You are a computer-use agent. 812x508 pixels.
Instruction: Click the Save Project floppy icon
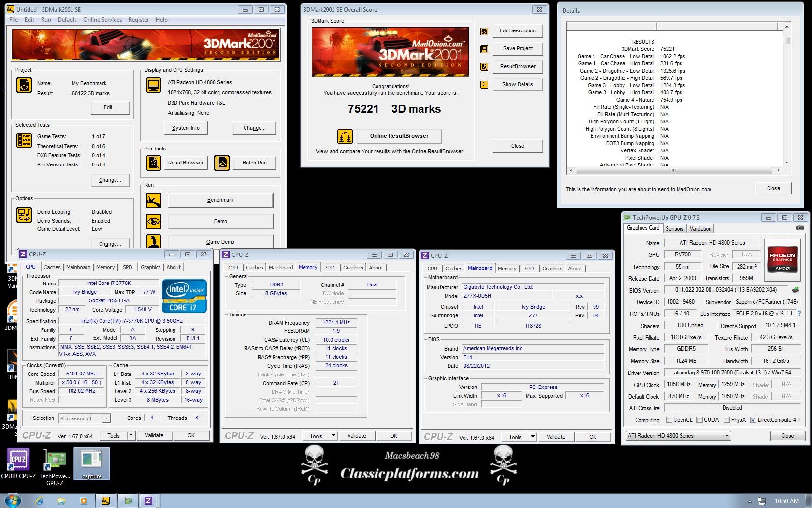(x=484, y=49)
